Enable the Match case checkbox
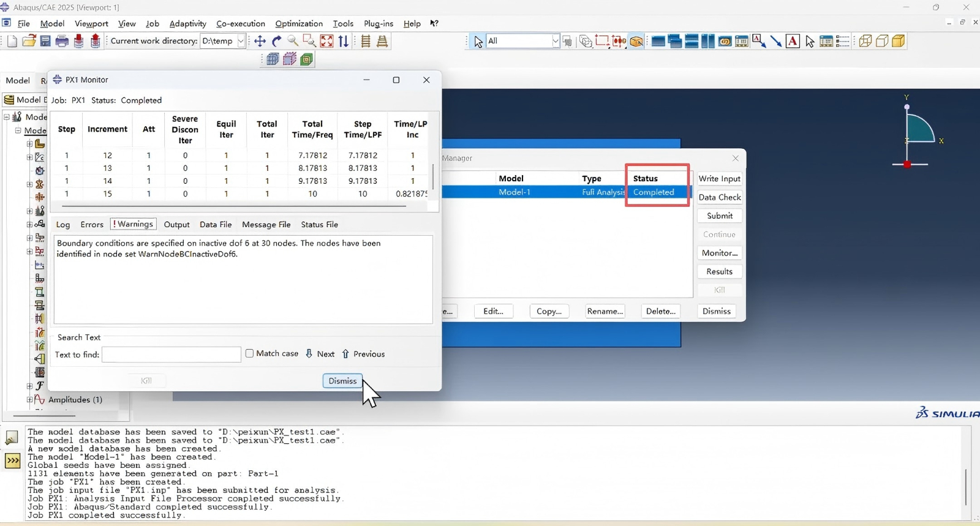Screen dimensions: 980x526 [250, 353]
